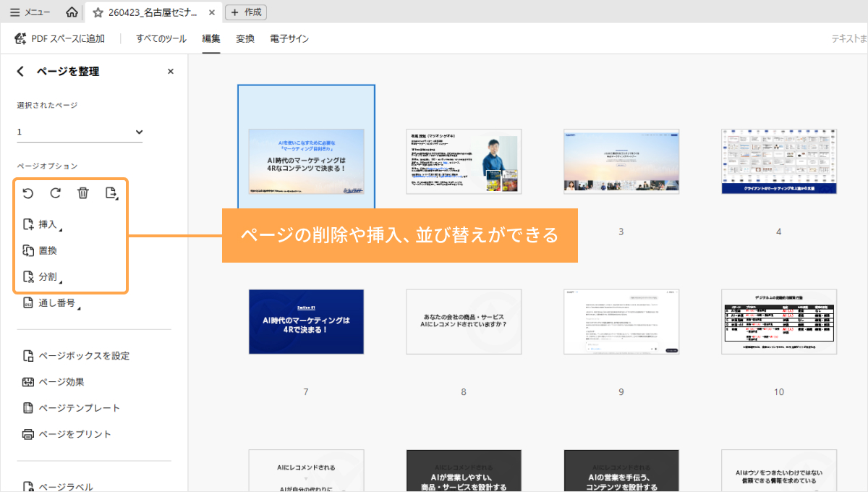
Task: Click the 置換 option
Action: (41, 250)
